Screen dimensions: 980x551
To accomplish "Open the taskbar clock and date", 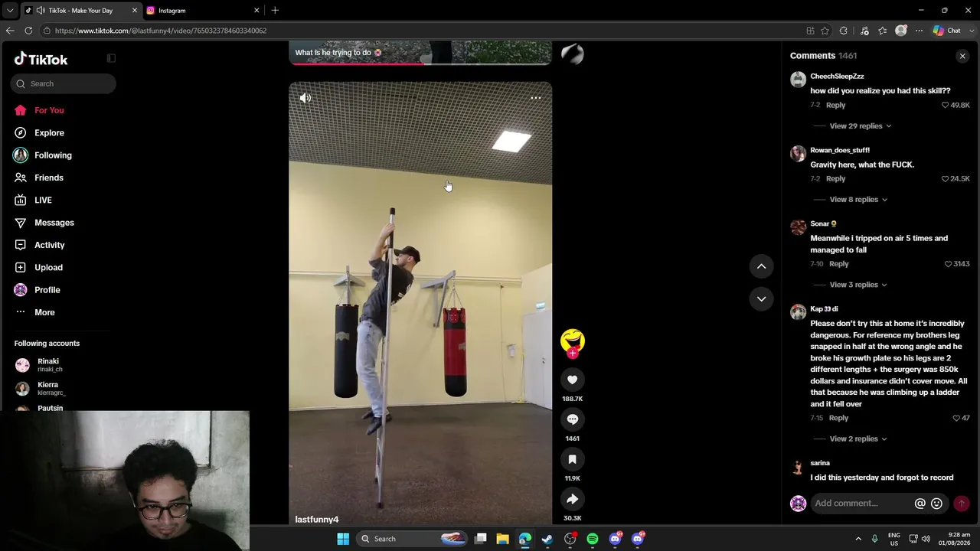I will (x=953, y=539).
